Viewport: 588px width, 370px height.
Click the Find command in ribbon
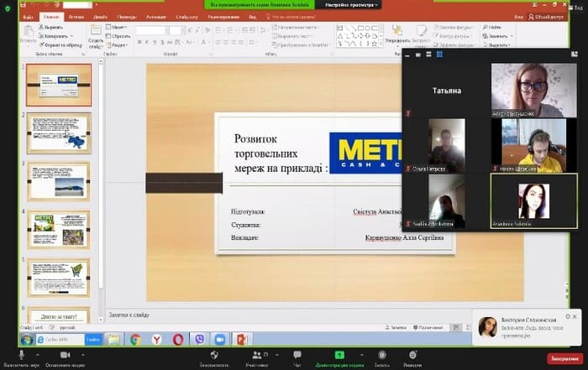point(492,28)
